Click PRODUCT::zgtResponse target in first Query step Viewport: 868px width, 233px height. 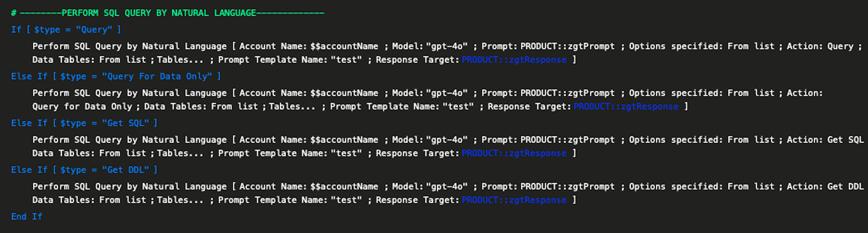(x=514, y=60)
